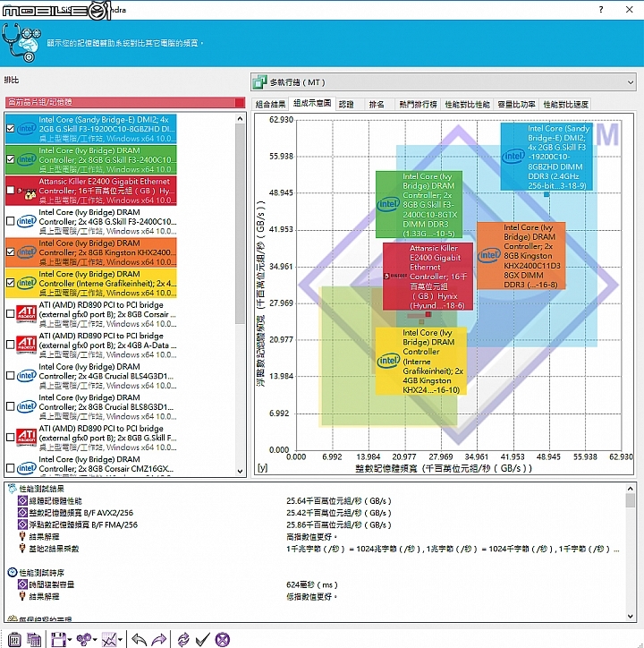Click the comparison list scrollbar up arrow
The width and height of the screenshot is (644, 648).
click(241, 119)
